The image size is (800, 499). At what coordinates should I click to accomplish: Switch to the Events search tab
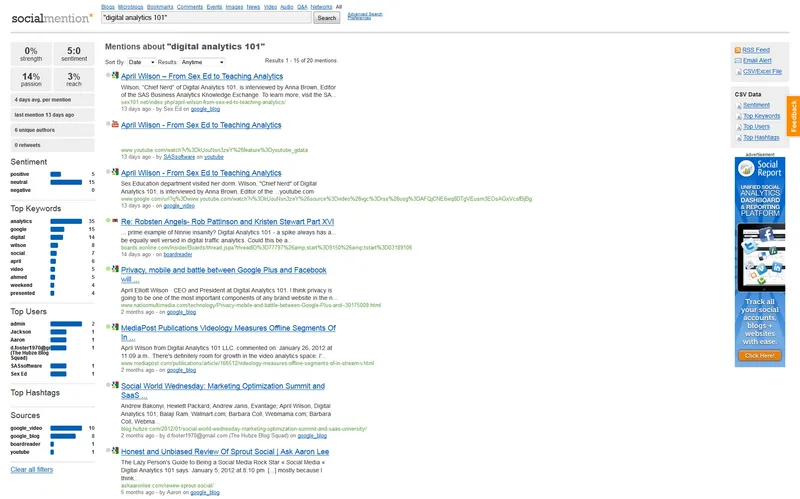click(x=214, y=7)
